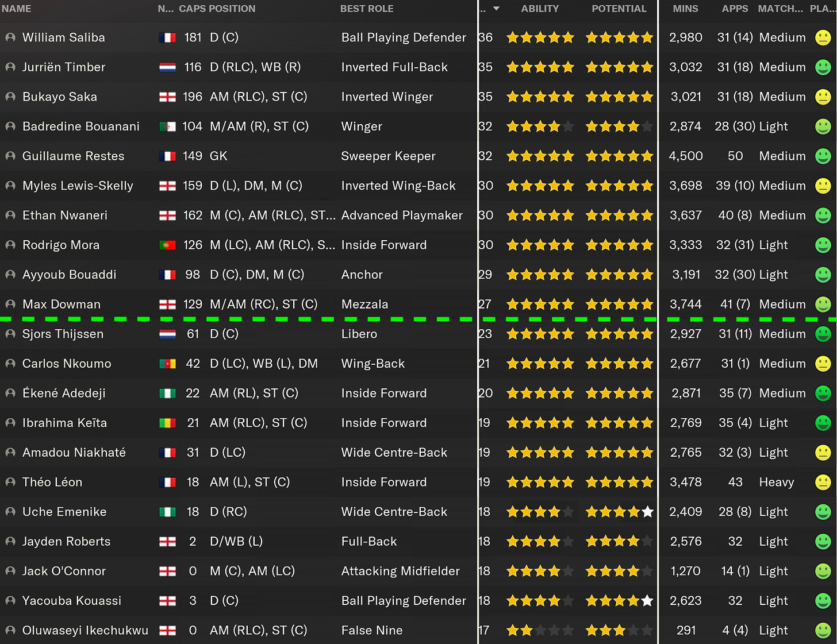
Task: Click Oluwaseyi Ikechukwu's ability star rating
Action: pos(540,631)
